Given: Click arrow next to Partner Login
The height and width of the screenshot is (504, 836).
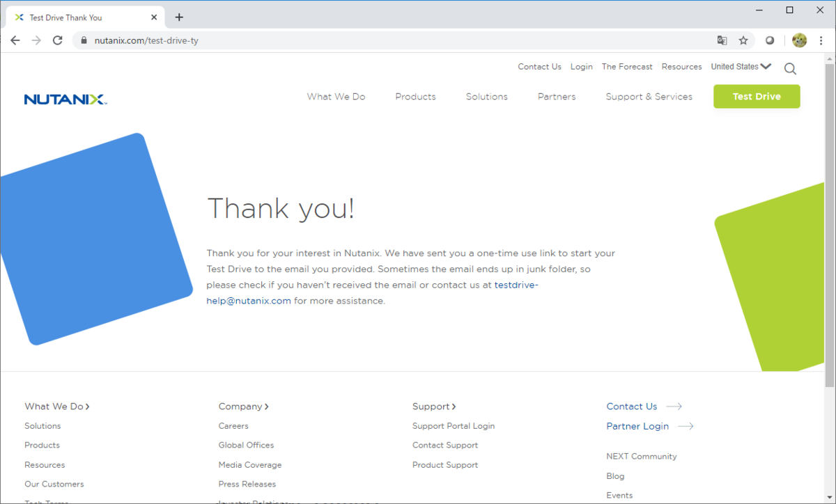Looking at the screenshot, I should click(686, 426).
